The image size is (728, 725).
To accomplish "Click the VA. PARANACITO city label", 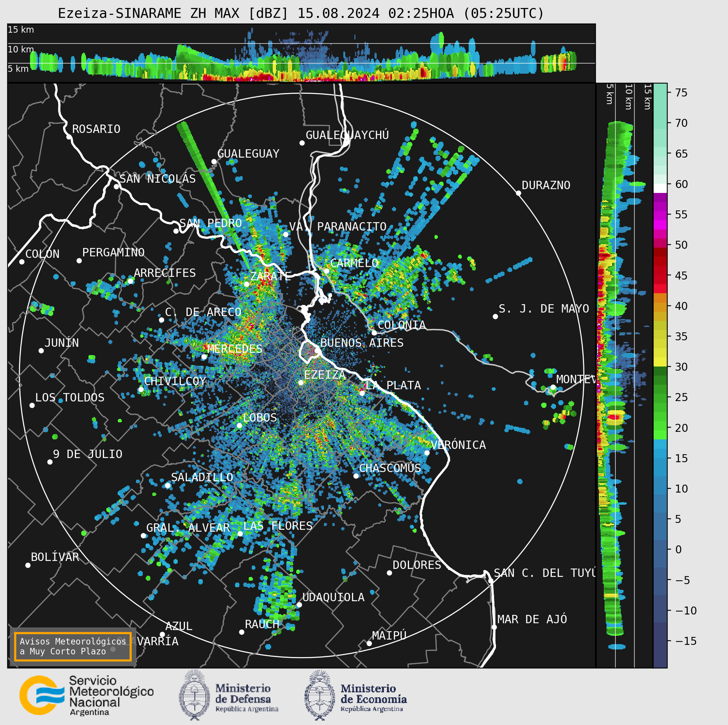I will click(x=338, y=227).
